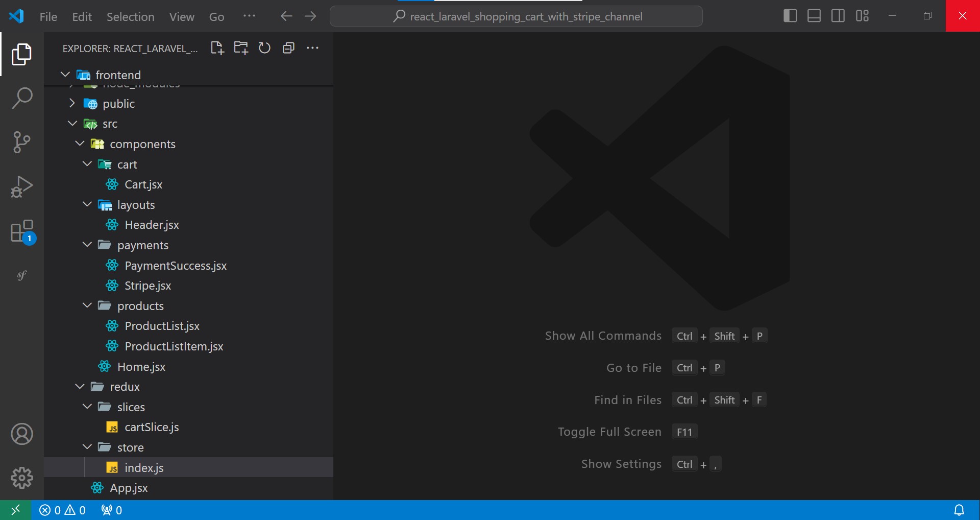Open notifications bell in status bar
Screen dimensions: 980x520
(959, 510)
